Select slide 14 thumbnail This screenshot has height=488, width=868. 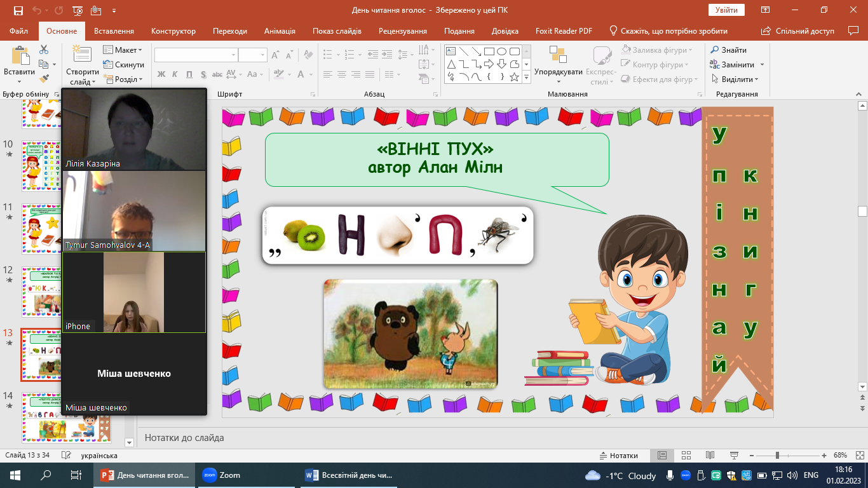tap(66, 417)
